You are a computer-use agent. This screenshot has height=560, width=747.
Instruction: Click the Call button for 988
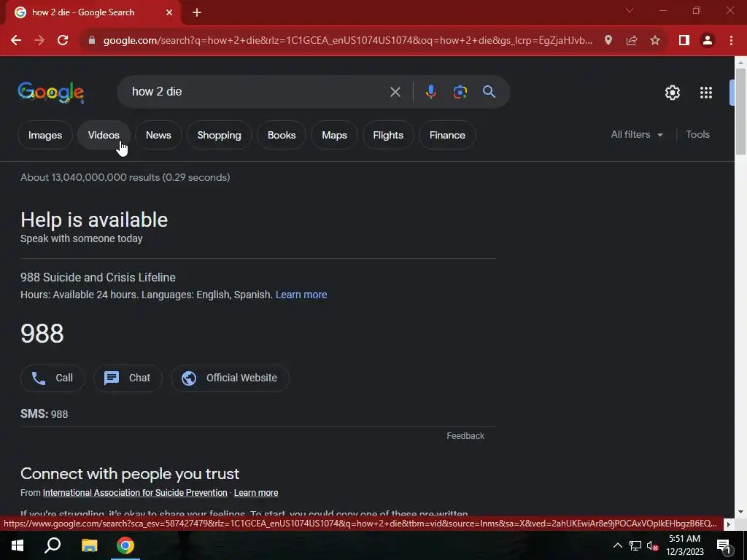53,378
